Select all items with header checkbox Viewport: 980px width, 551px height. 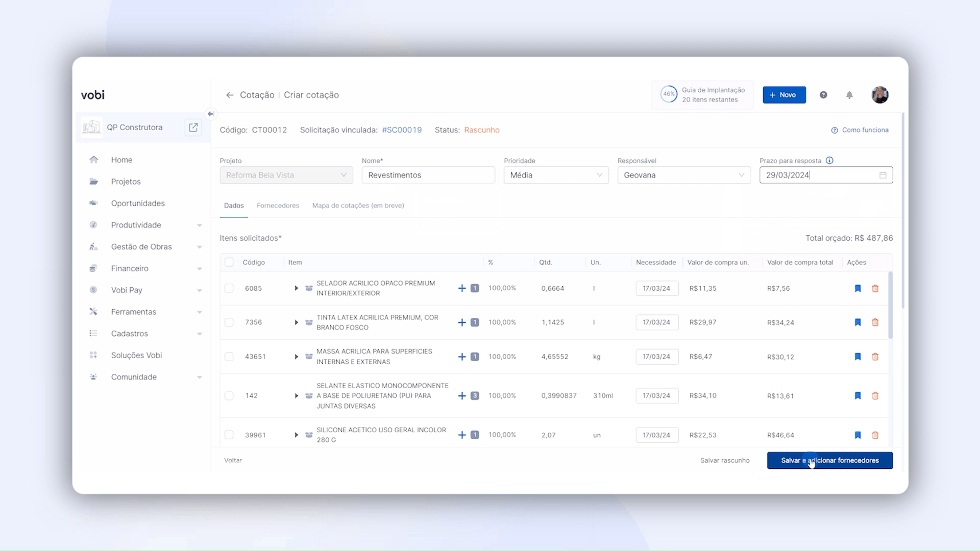click(229, 262)
